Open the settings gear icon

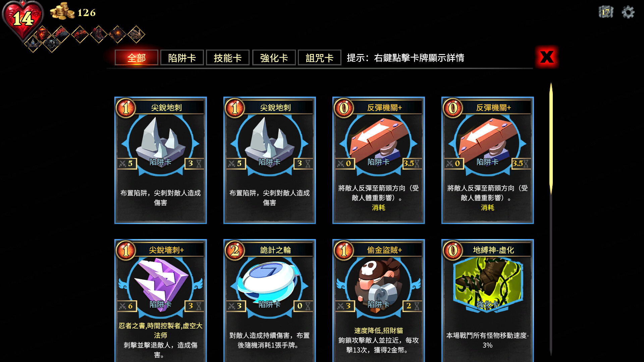628,12
